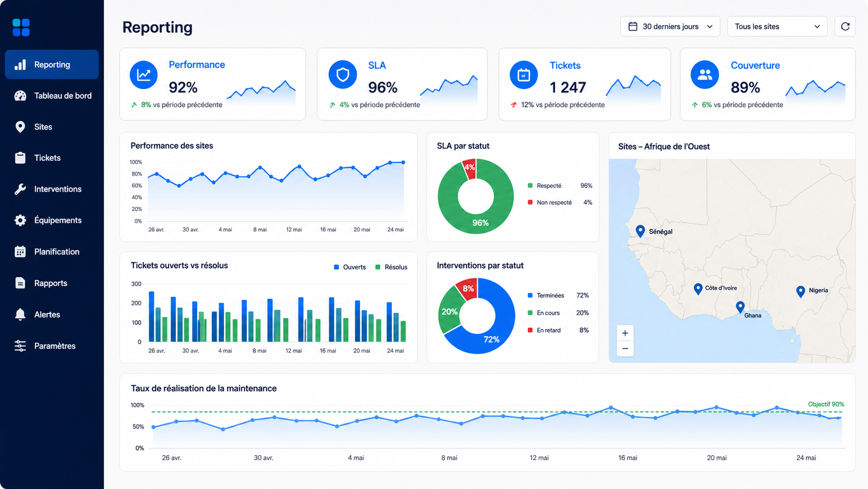The height and width of the screenshot is (489, 868).
Task: Navigate to Interventions
Action: [52, 189]
